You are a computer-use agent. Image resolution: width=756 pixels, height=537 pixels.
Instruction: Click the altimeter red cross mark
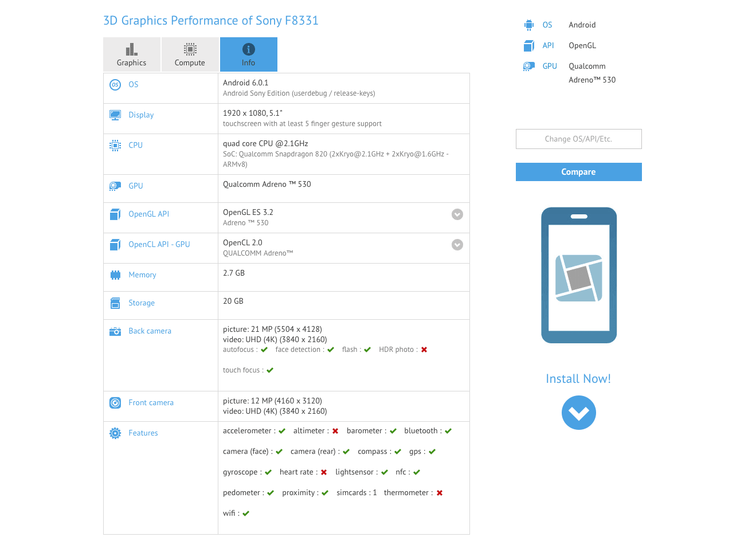point(335,431)
